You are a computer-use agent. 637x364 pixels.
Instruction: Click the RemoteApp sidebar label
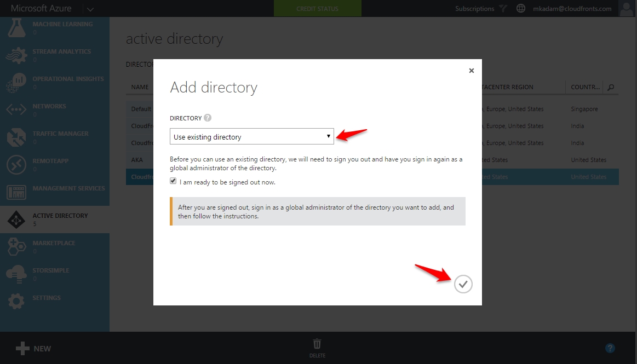click(x=50, y=161)
